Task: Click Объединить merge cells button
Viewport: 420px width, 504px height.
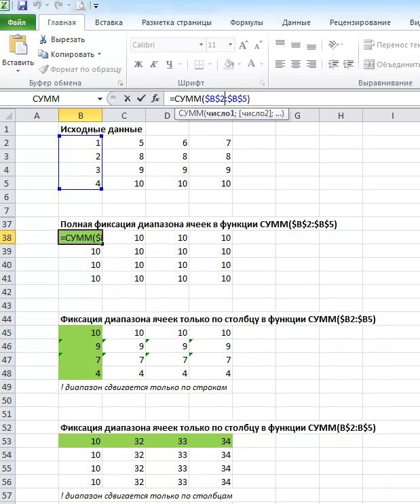Action: (392, 64)
